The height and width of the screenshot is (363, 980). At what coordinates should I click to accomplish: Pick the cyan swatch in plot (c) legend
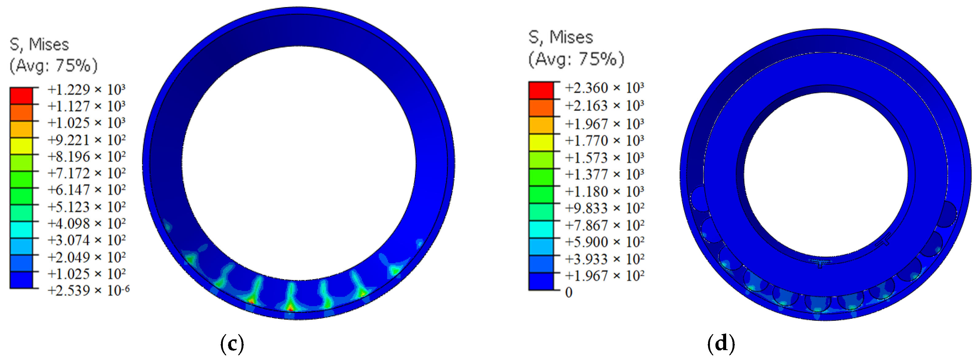21,230
